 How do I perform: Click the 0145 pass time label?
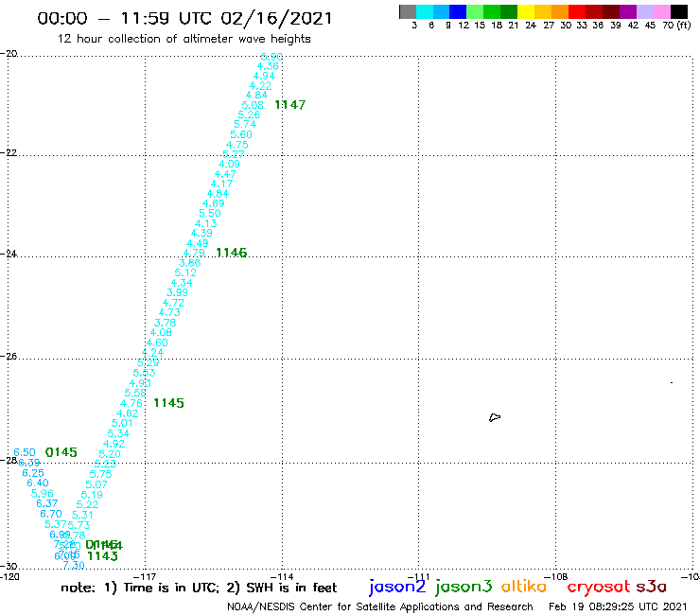pyautogui.click(x=61, y=452)
